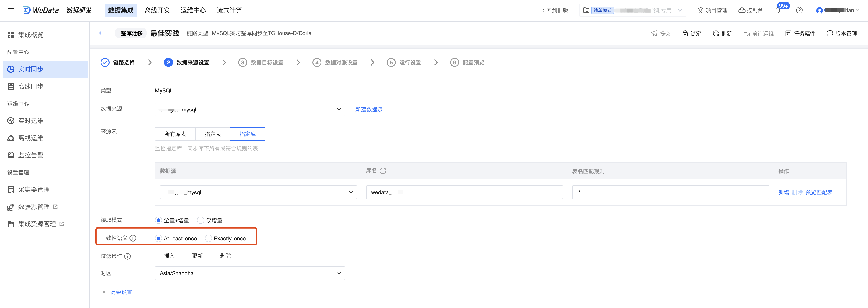This screenshot has height=308, width=868.
Task: Check the 插入 filter checkbox
Action: coord(158,256)
